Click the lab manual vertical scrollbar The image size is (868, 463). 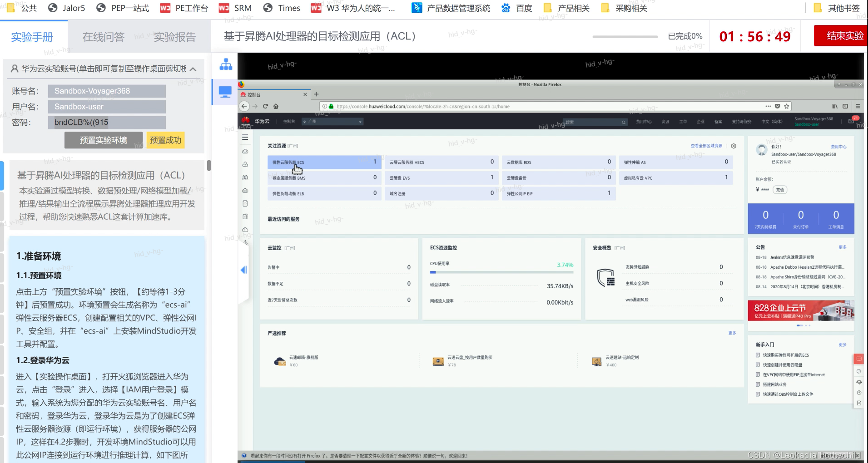click(209, 165)
